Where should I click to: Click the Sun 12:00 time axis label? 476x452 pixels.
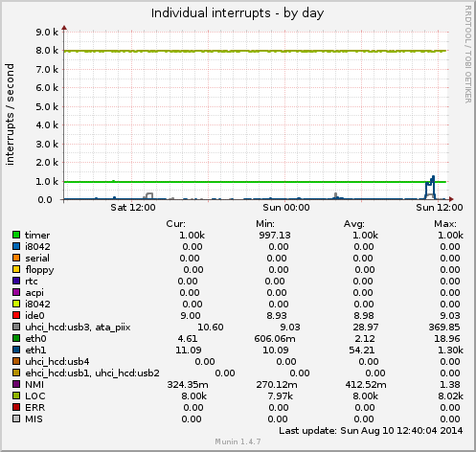click(440, 208)
